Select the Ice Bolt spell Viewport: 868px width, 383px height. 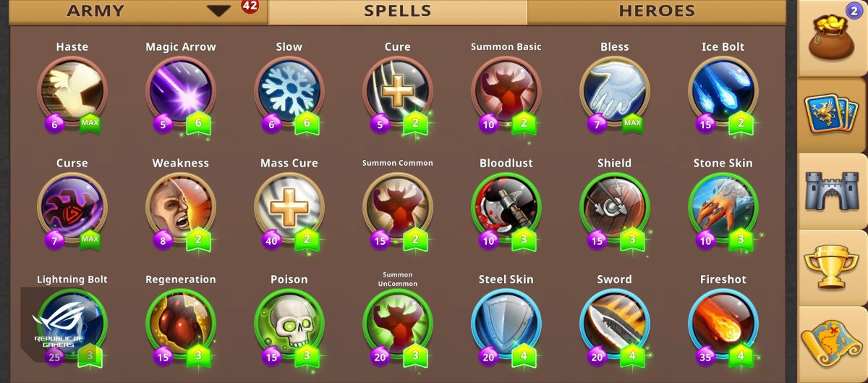tap(723, 91)
